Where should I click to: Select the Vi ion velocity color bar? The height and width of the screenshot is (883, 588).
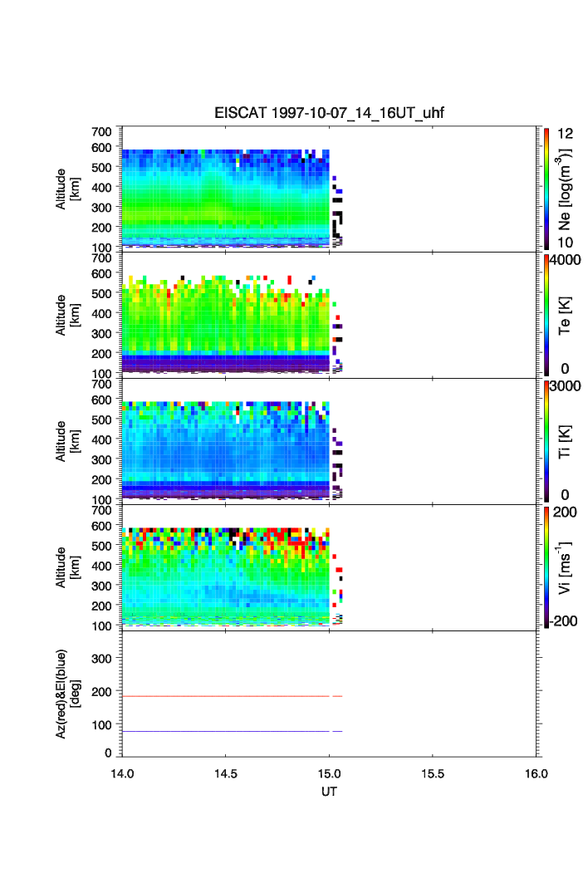pos(546,567)
